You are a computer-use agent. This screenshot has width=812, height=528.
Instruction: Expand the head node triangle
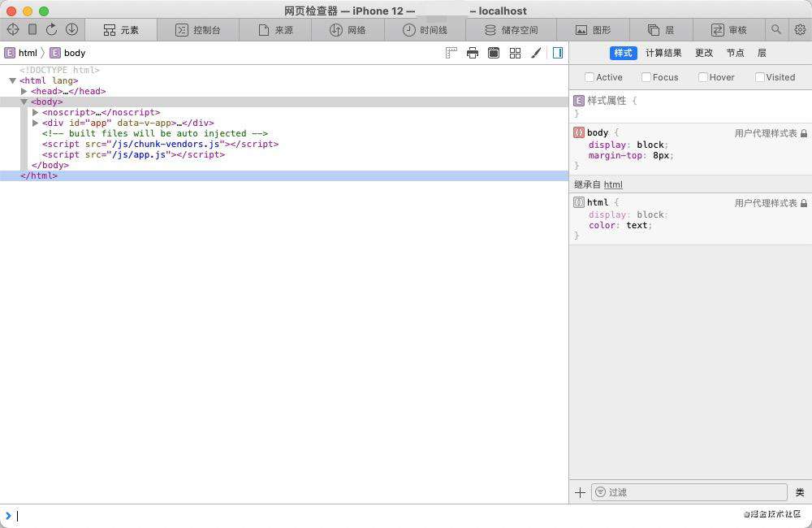(x=24, y=91)
